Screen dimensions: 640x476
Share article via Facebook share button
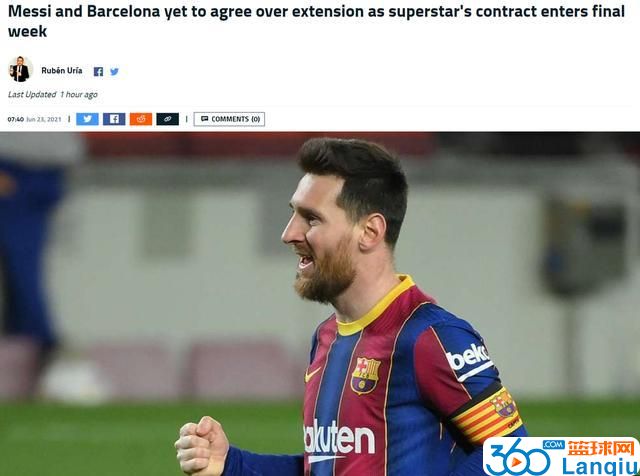pyautogui.click(x=114, y=119)
